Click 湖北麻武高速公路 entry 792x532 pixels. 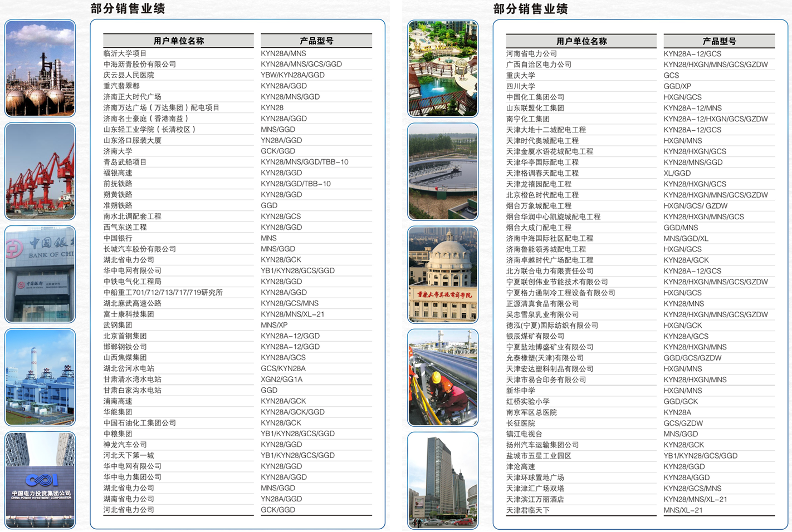[x=133, y=303]
